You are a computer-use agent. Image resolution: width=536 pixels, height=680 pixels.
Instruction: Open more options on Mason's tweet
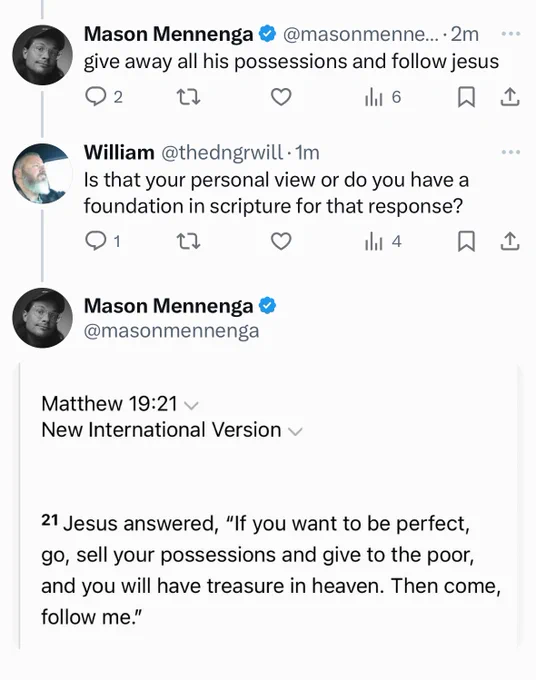[511, 34]
